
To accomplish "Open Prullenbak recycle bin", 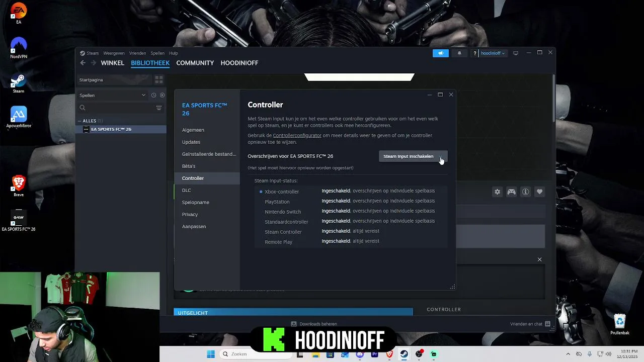I will coord(620,324).
